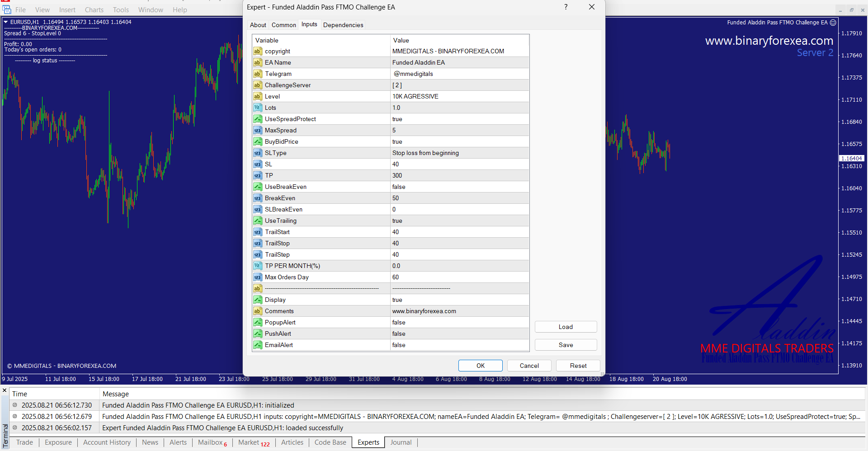
Task: Select the log row ending 'initialized'
Action: (437, 405)
